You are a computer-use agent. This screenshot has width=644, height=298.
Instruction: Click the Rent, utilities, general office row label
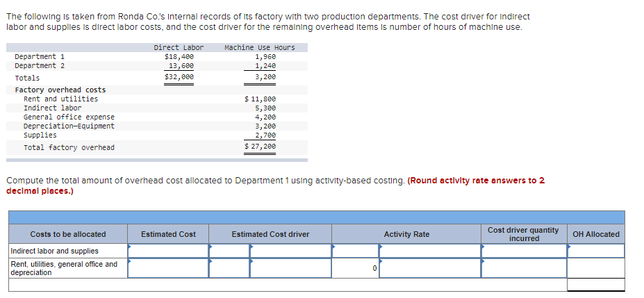coord(63,268)
